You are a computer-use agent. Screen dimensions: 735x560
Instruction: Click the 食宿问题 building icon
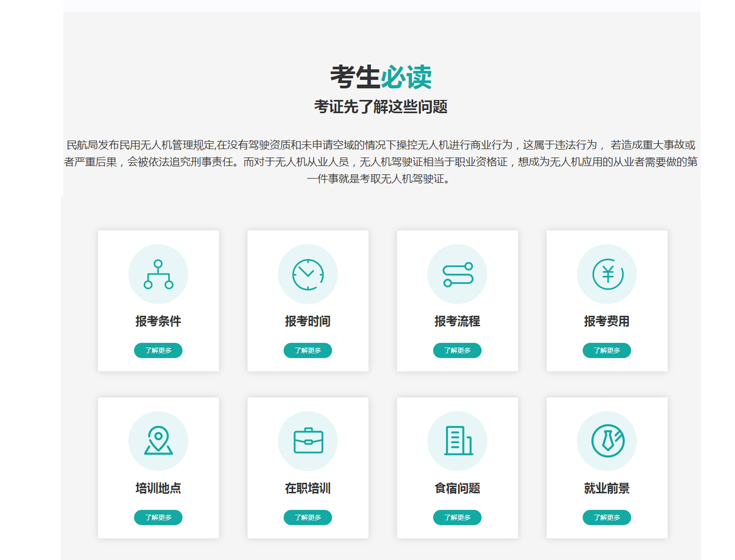click(x=457, y=441)
